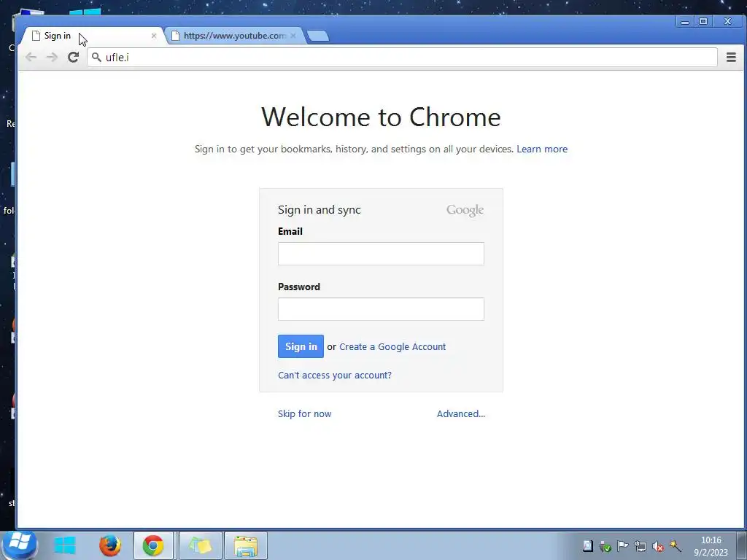The width and height of the screenshot is (747, 560).
Task: Click the blue Windows logo taskbar icon
Action: tap(65, 545)
